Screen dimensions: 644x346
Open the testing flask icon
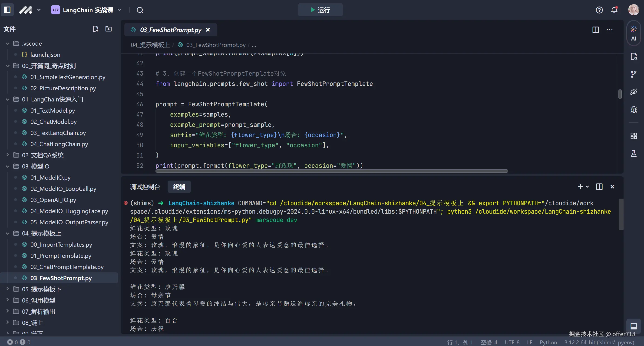click(633, 154)
